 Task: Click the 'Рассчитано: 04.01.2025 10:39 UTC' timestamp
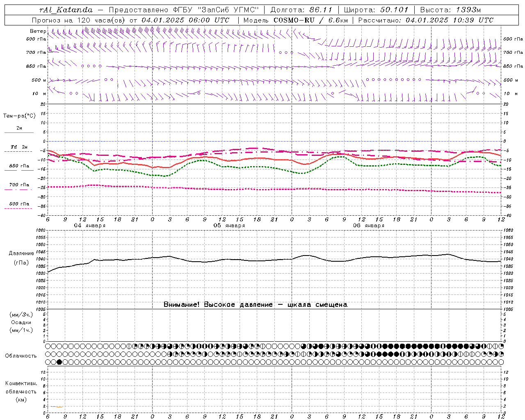(x=426, y=20)
